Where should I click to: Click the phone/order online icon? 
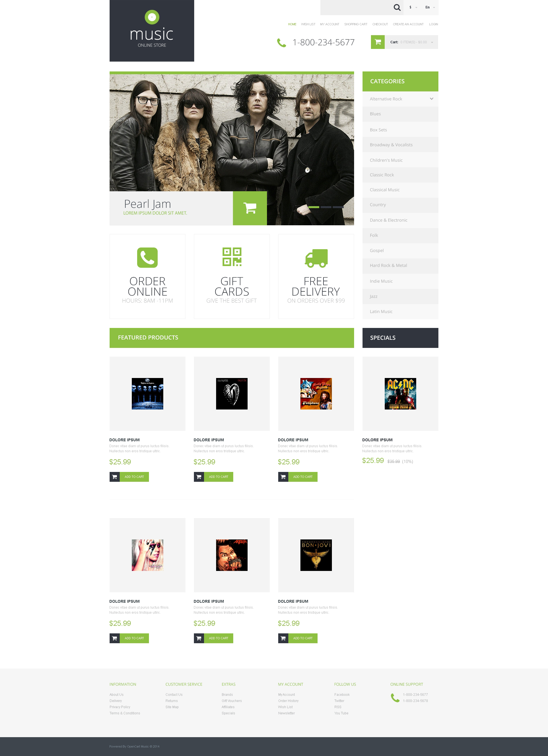[x=147, y=257]
